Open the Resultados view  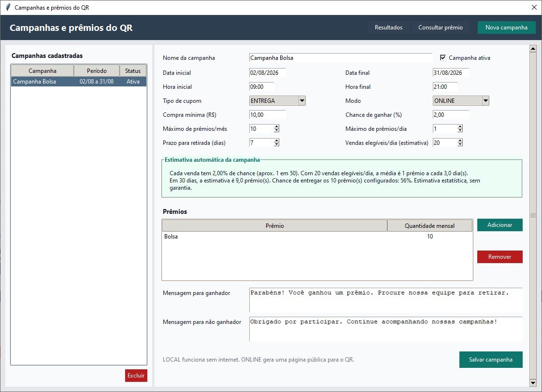coord(388,28)
